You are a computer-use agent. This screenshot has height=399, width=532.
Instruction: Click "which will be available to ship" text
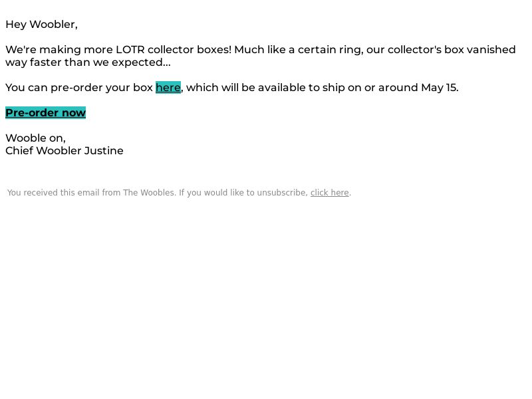coord(265,88)
